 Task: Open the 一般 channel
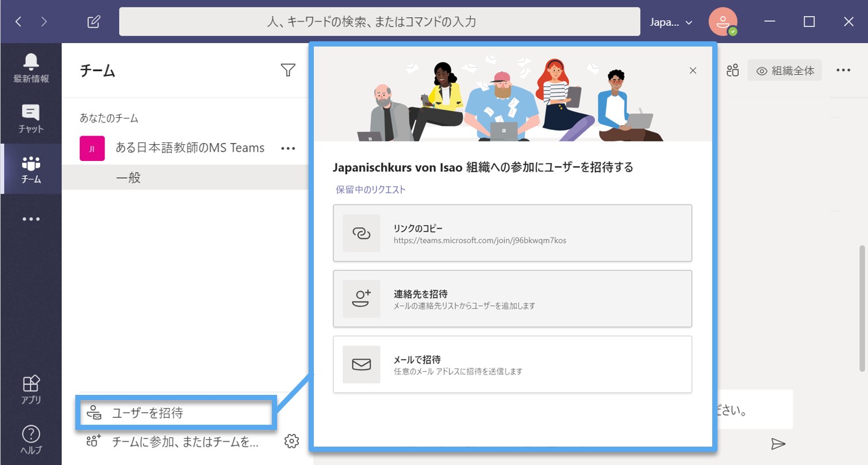pos(128,178)
